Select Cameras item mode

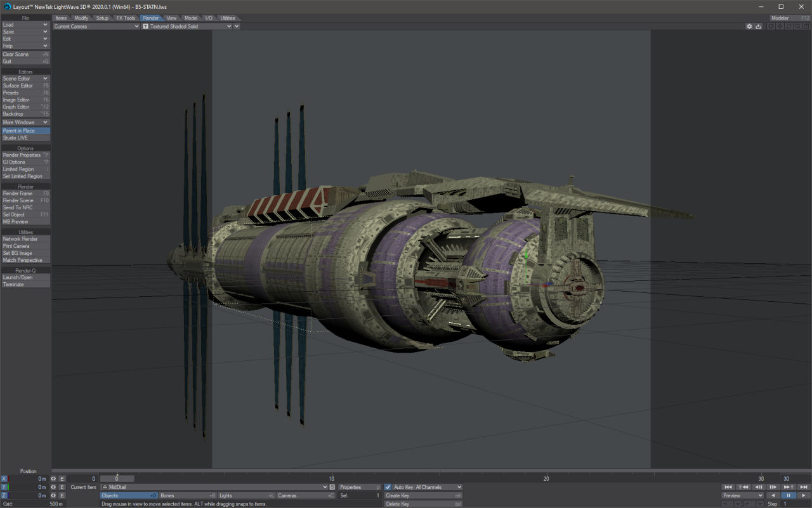[304, 495]
